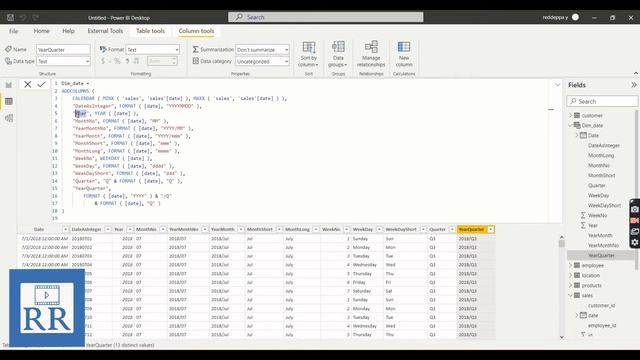Click the top Search box in title bar

coord(326,17)
